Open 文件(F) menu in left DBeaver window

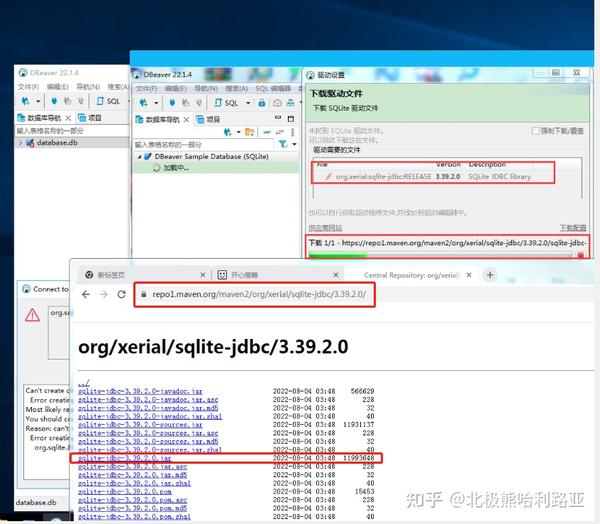coord(28,87)
